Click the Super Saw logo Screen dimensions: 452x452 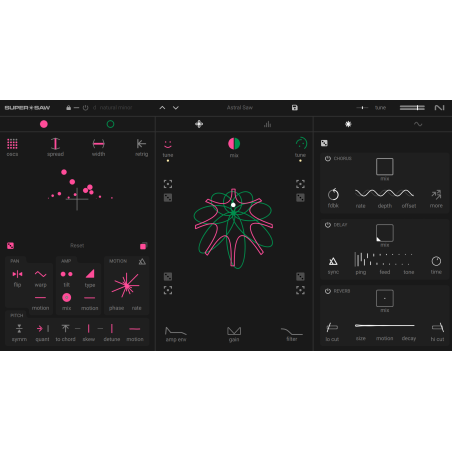tap(27, 108)
